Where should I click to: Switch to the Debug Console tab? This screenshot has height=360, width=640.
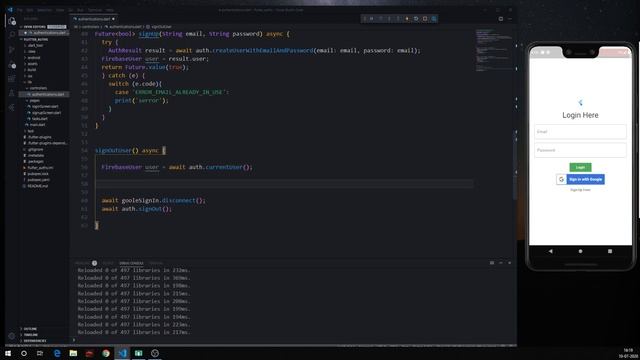pos(131,263)
